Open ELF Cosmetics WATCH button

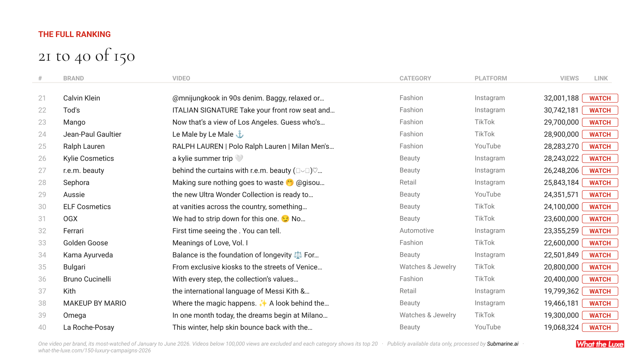(600, 207)
